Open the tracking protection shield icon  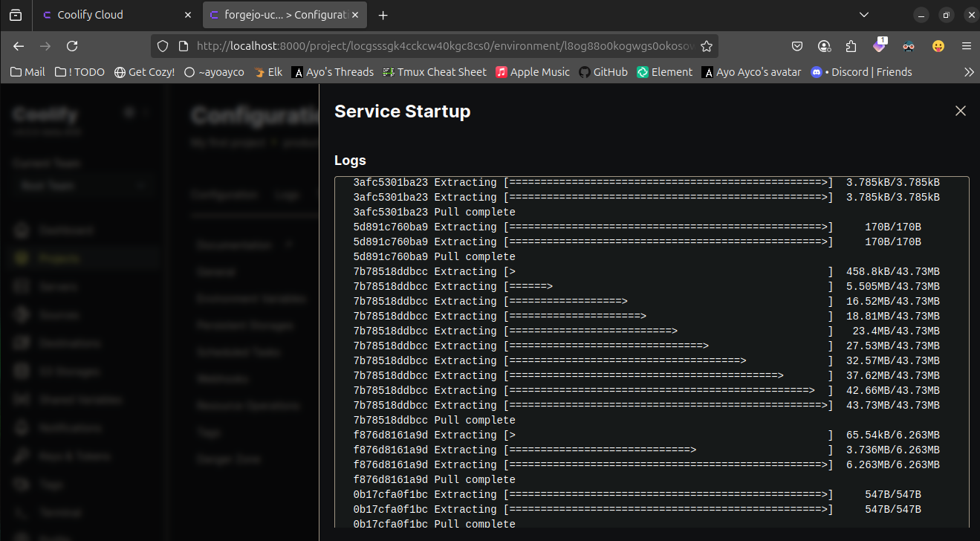(164, 46)
